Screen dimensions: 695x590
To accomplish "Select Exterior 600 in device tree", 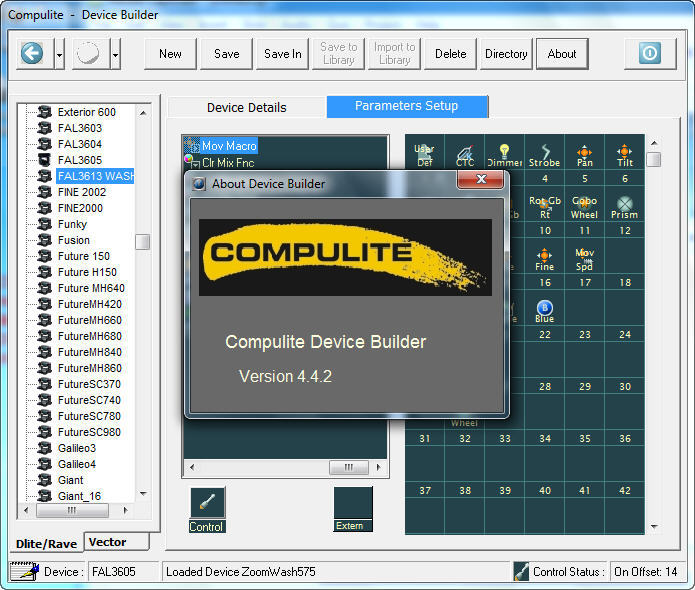I will [86, 112].
